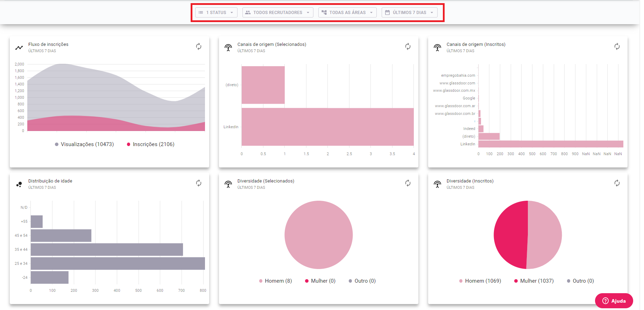Click the dark pink Mulher pie slice
The height and width of the screenshot is (310, 644).
coord(511,235)
